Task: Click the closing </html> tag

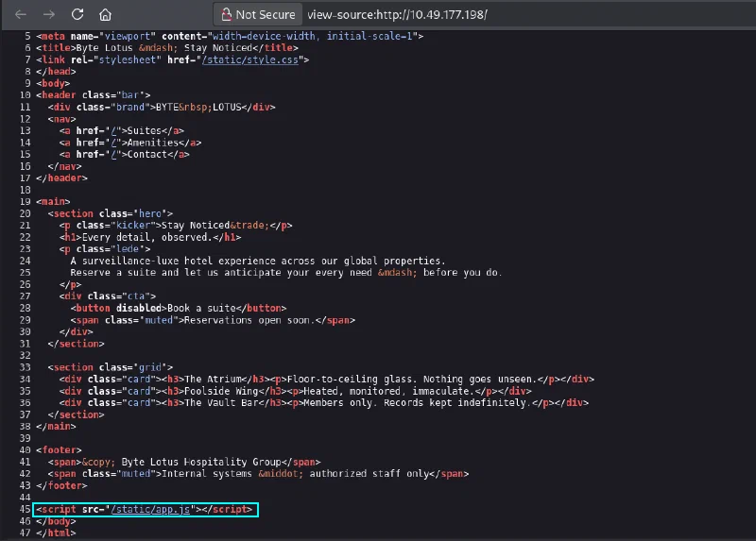Action: pos(56,533)
